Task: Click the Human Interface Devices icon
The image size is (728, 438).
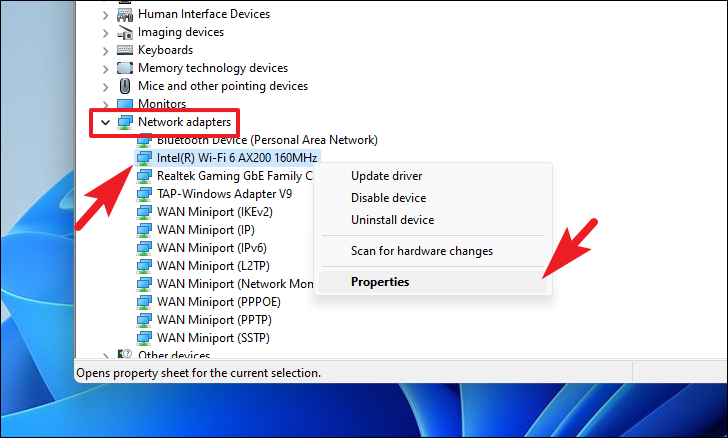Action: coord(125,14)
